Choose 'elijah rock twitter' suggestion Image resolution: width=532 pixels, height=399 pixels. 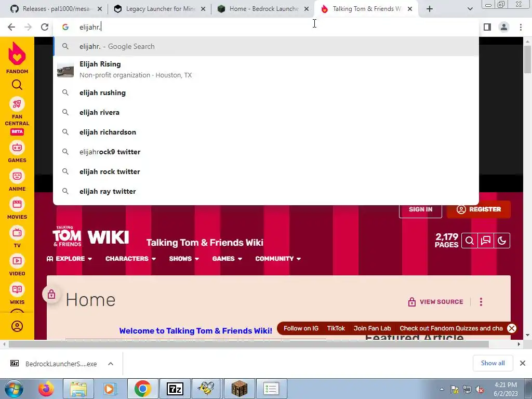click(265, 171)
